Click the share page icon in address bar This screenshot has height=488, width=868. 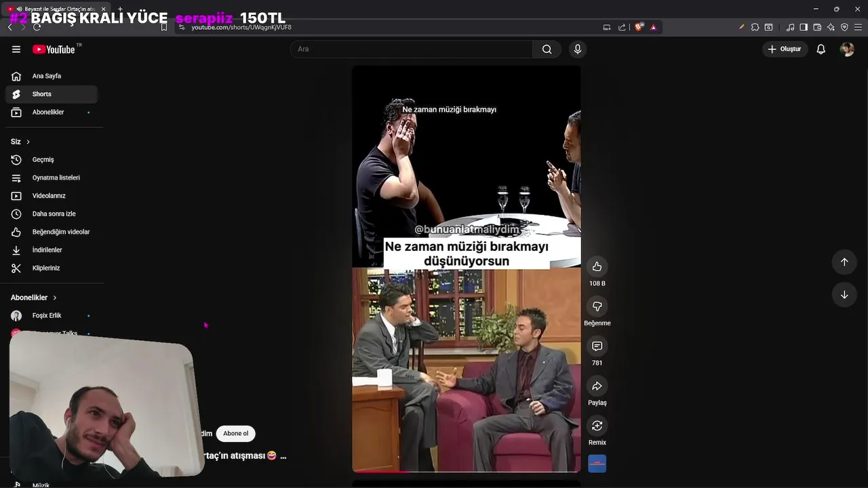click(x=622, y=27)
